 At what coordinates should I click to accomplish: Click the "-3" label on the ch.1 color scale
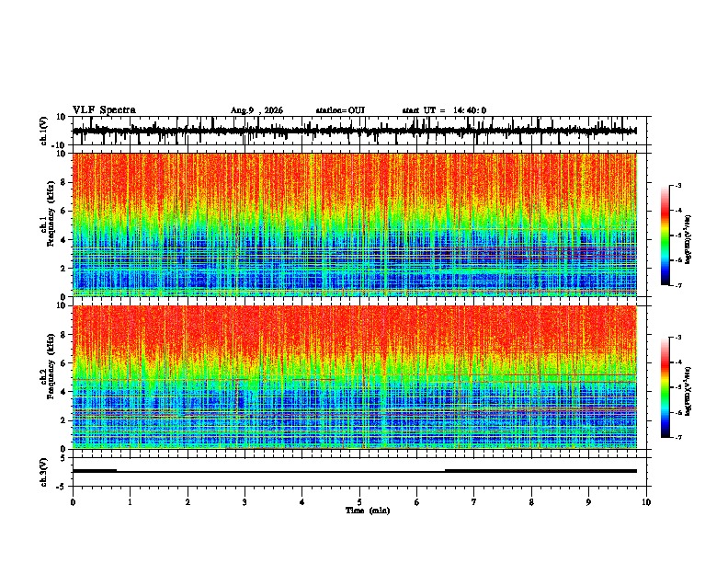[677, 185]
